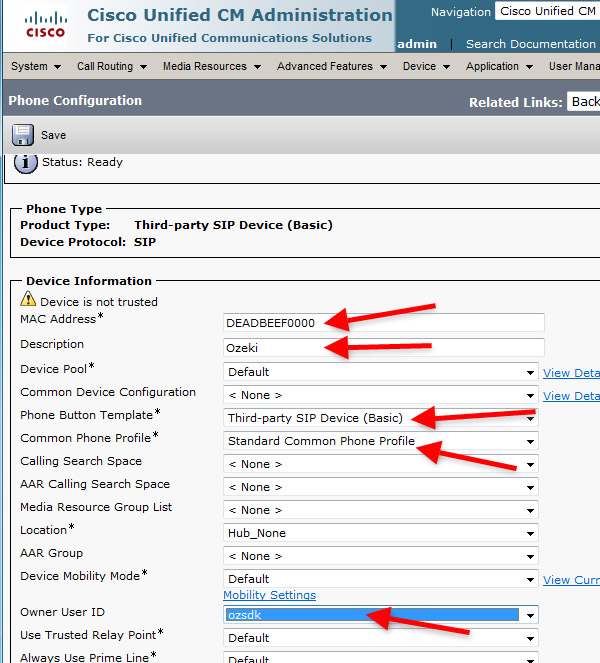Click the MAC Address input field
This screenshot has height=663, width=600.
coord(384,323)
